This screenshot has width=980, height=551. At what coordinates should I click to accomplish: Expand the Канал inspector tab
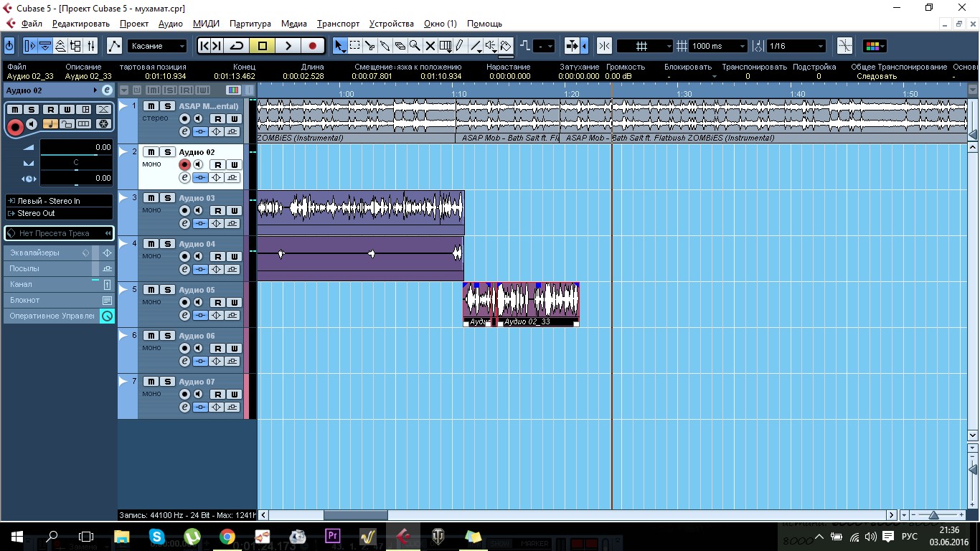[x=59, y=284]
